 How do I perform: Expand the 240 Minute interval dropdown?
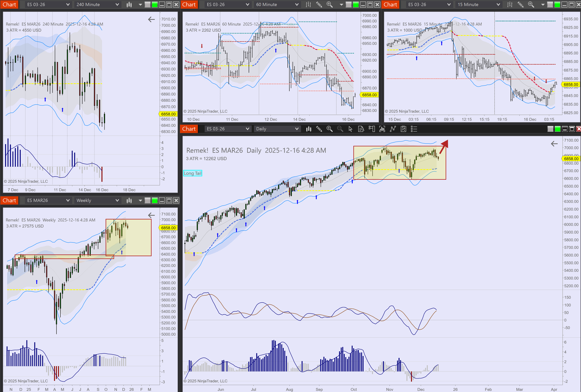[x=117, y=4]
